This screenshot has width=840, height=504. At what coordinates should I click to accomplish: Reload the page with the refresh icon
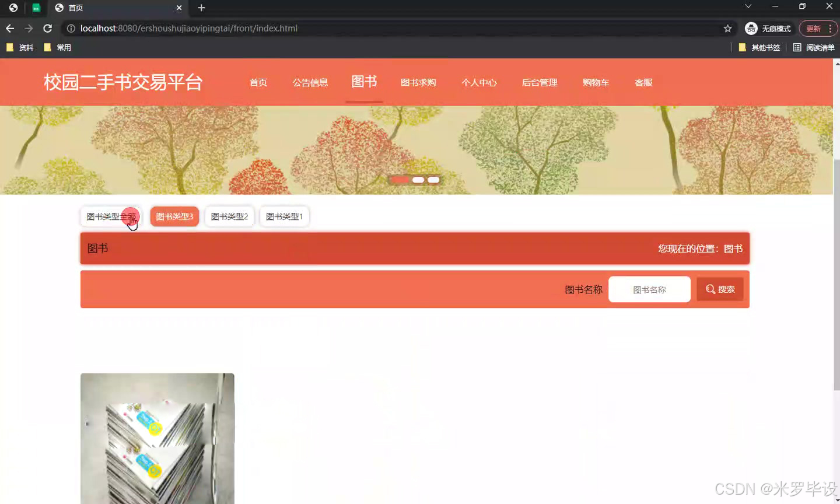(48, 28)
